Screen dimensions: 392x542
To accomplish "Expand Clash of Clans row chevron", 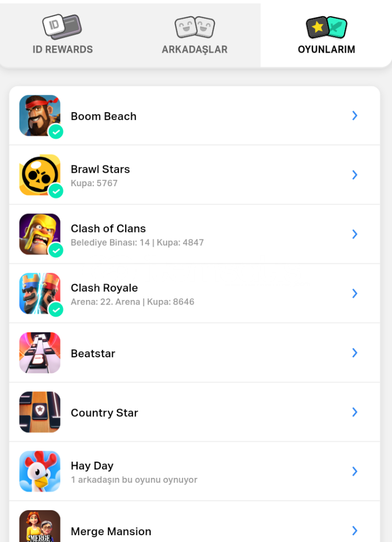I will (354, 234).
